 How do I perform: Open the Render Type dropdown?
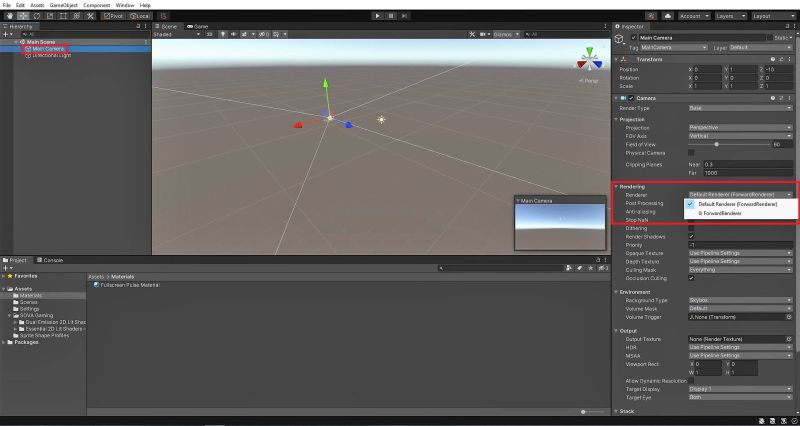(740, 108)
